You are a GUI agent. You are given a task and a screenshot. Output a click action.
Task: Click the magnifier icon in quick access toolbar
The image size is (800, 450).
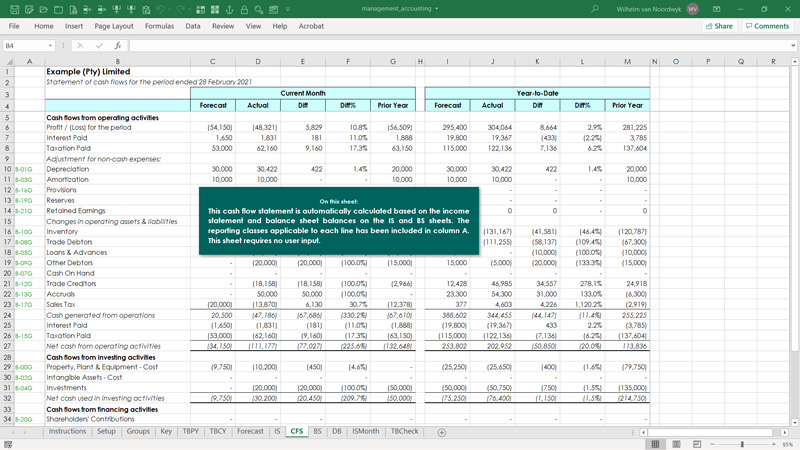(259, 10)
